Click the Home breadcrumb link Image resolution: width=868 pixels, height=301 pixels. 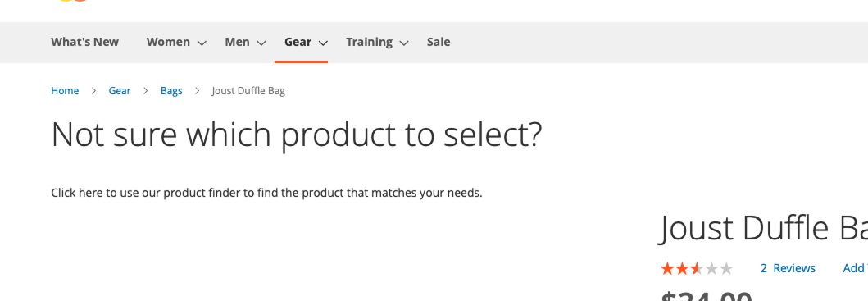(x=65, y=91)
